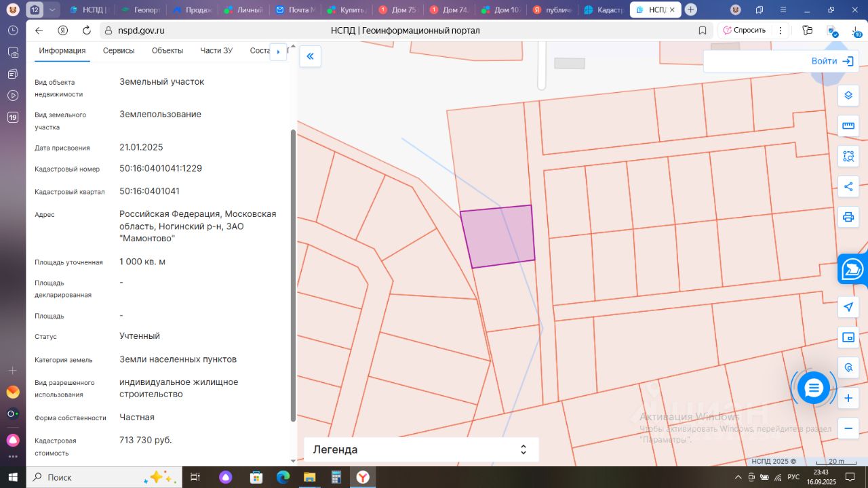Switch to the Сервисы tab
868x488 pixels.
click(119, 51)
